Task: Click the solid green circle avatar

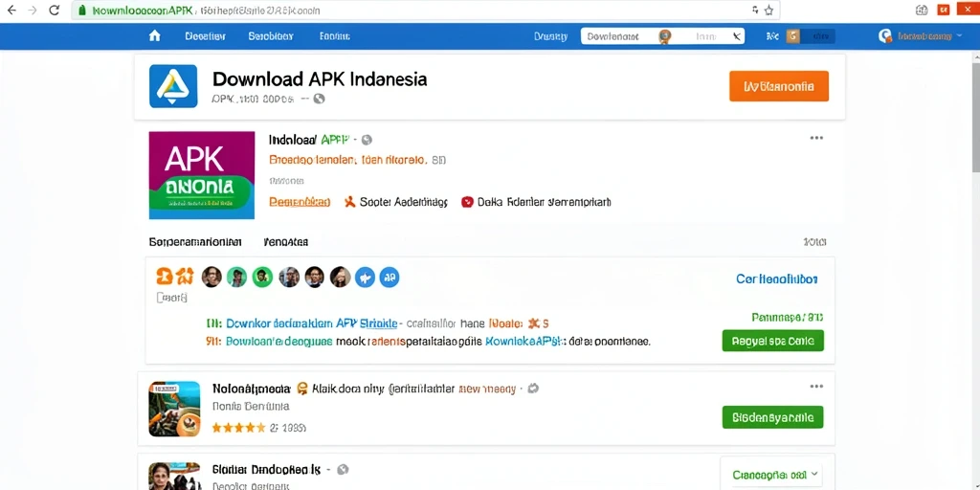Action: [x=262, y=277]
